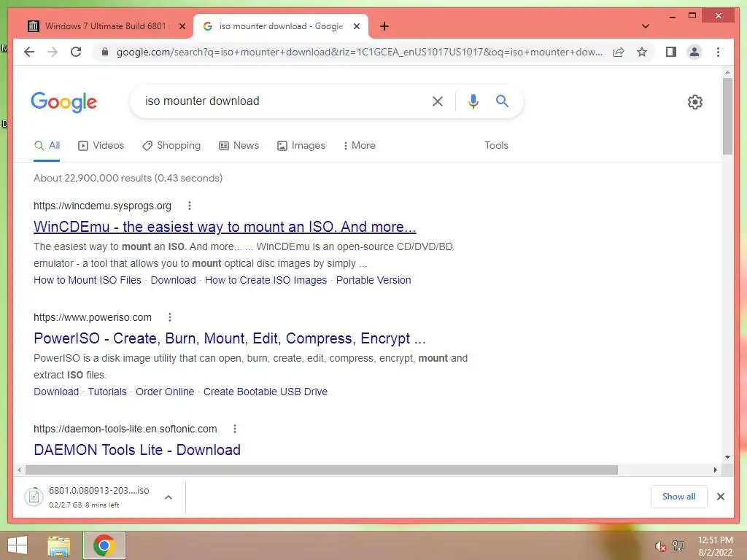
Task: Expand options for the downloading .iso file
Action: (x=169, y=497)
